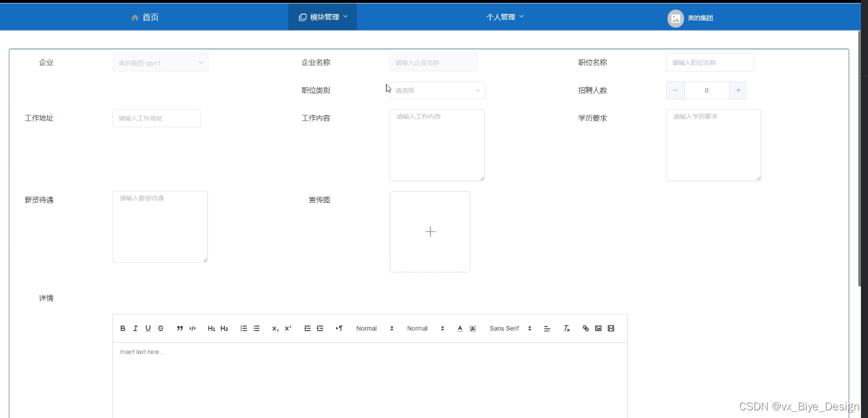The width and height of the screenshot is (868, 418).
Task: Toggle right-to-left text direction
Action: (x=339, y=328)
